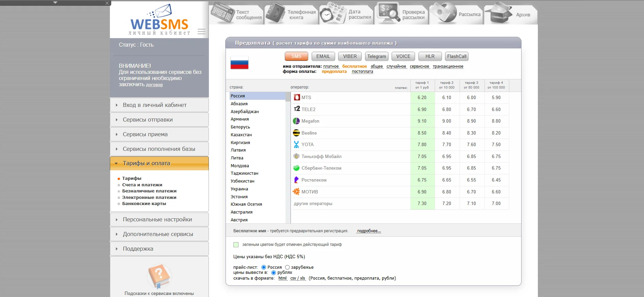The image size is (644, 297).
Task: Open the подробнее... link
Action: click(x=369, y=231)
